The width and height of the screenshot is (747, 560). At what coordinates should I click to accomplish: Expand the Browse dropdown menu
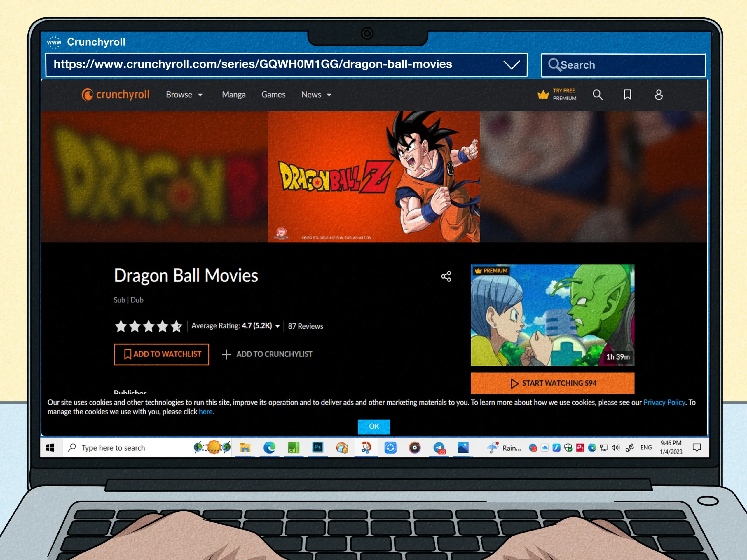click(x=184, y=95)
